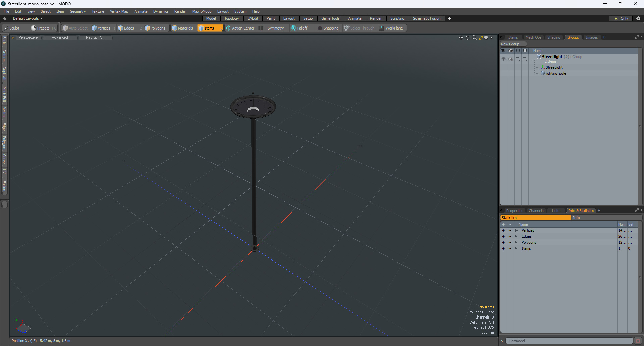Open the MaxToModo menu
Screen dimensions: 644x346
tap(202, 11)
